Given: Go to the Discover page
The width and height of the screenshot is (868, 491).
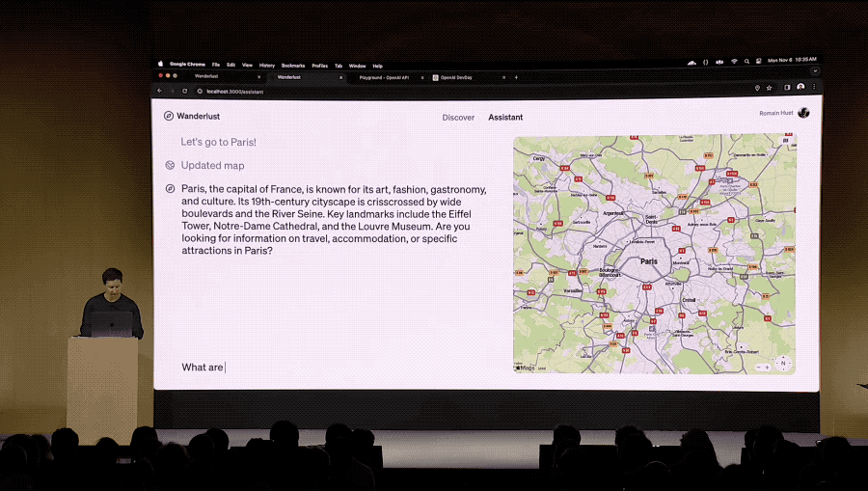Looking at the screenshot, I should [x=458, y=118].
